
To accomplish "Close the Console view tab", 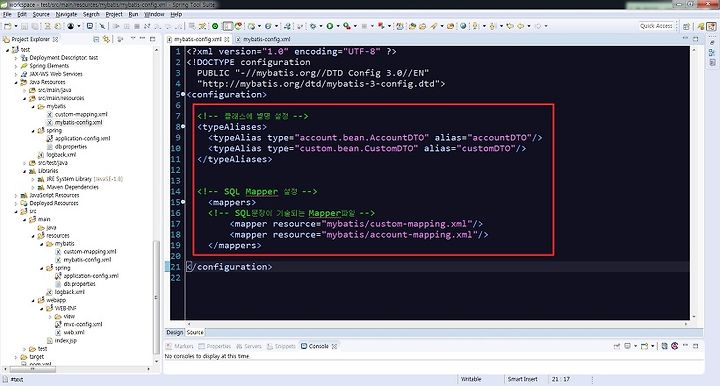I will coord(334,346).
